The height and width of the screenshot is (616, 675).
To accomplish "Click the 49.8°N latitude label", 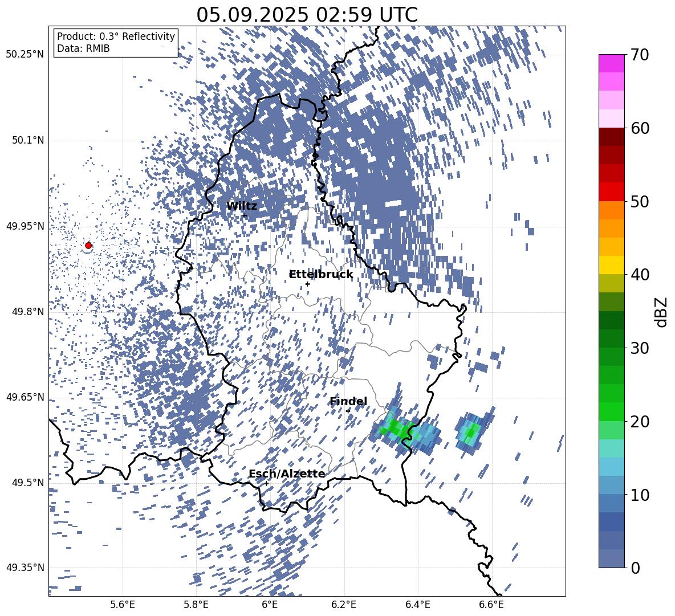I will (28, 312).
